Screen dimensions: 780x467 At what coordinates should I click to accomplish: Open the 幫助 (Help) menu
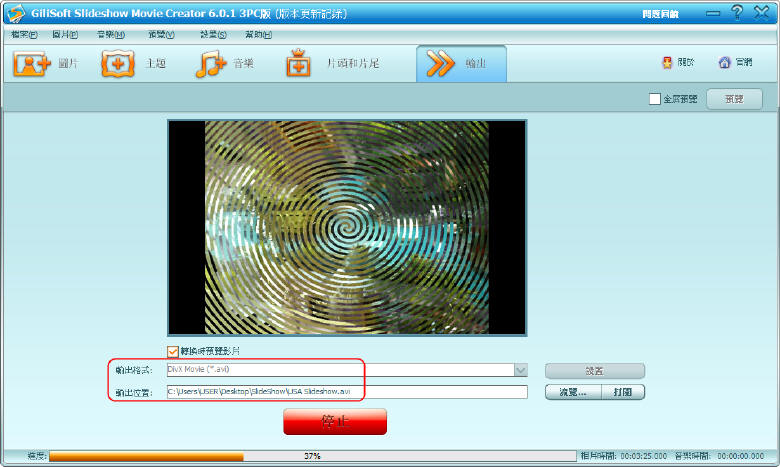pyautogui.click(x=257, y=35)
